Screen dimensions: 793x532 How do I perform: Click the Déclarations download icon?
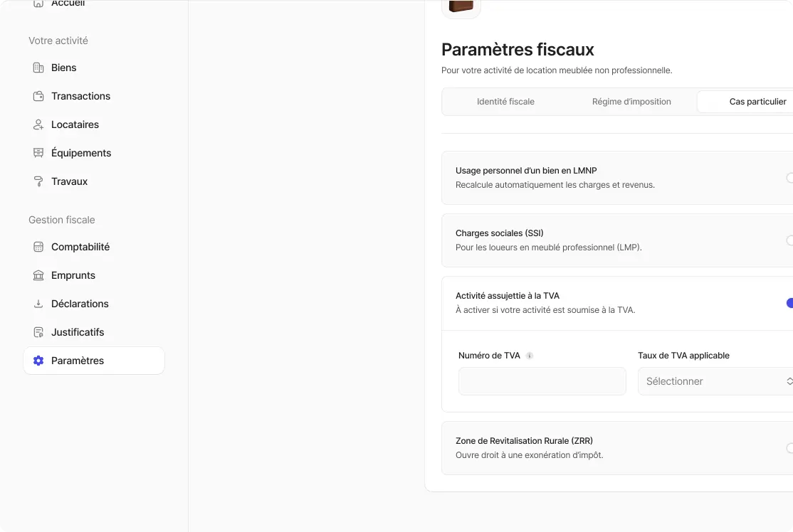(x=38, y=304)
